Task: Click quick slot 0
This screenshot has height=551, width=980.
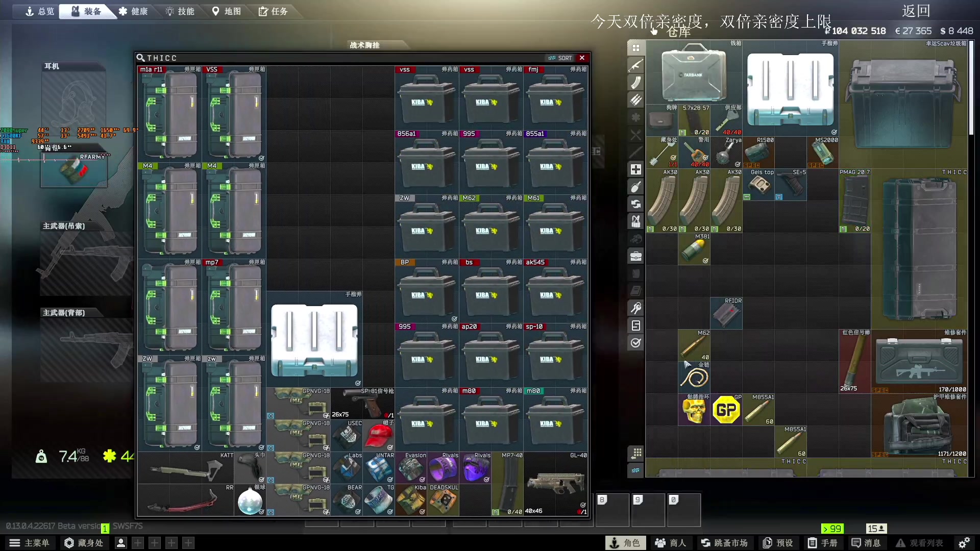Action: 683,509
